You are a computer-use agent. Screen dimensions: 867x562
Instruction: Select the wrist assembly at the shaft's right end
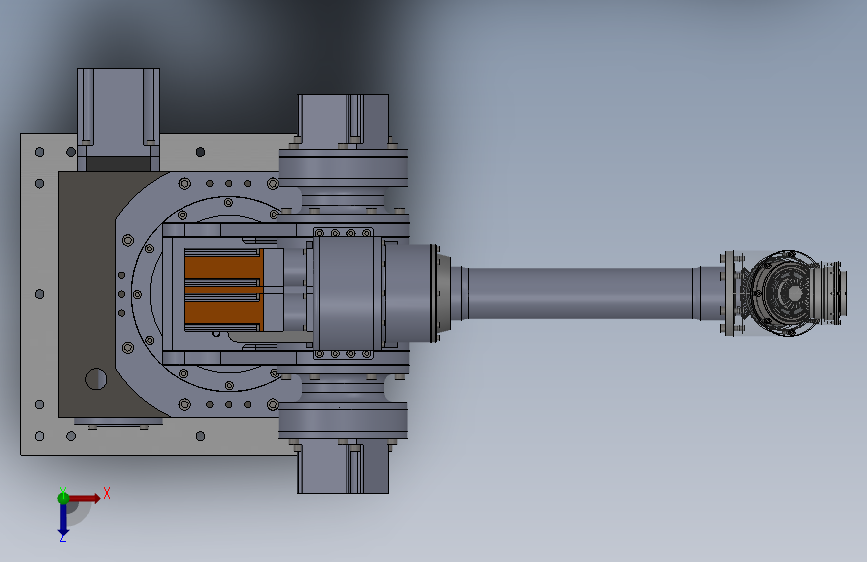click(x=785, y=293)
